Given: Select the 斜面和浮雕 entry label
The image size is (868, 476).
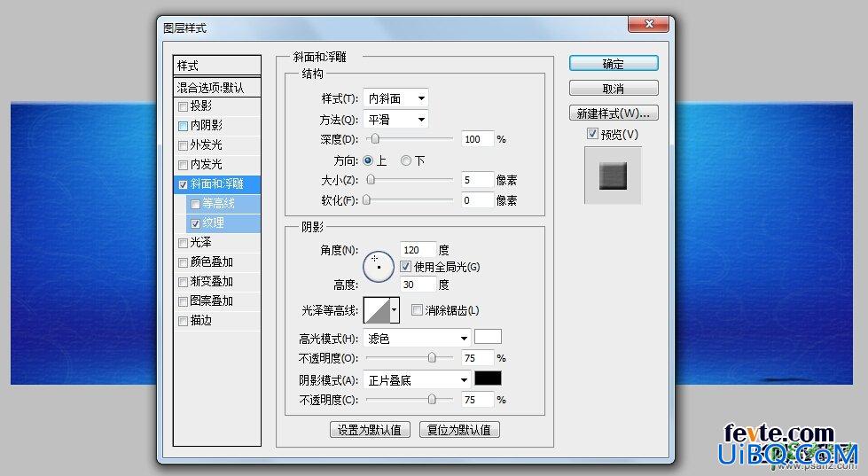Looking at the screenshot, I should pos(217,183).
